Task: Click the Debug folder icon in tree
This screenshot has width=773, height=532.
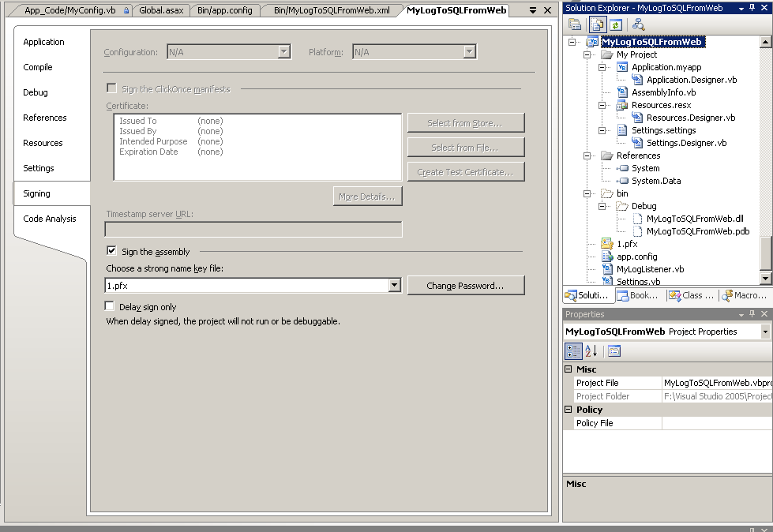Action: tap(622, 206)
